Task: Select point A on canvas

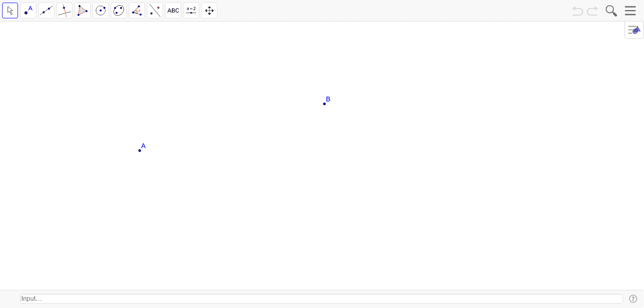Action: (140, 151)
